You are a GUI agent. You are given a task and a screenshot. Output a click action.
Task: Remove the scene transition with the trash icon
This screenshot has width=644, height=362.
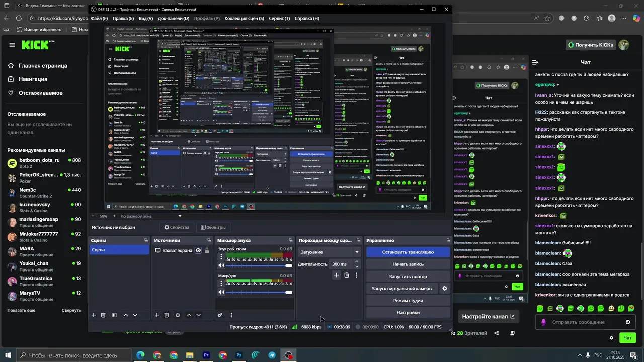347,275
